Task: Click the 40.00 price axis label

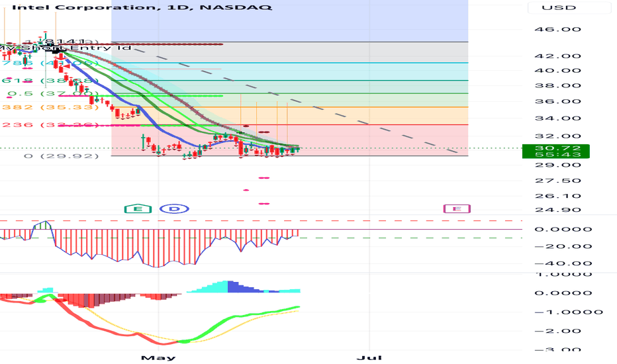Action: [557, 70]
